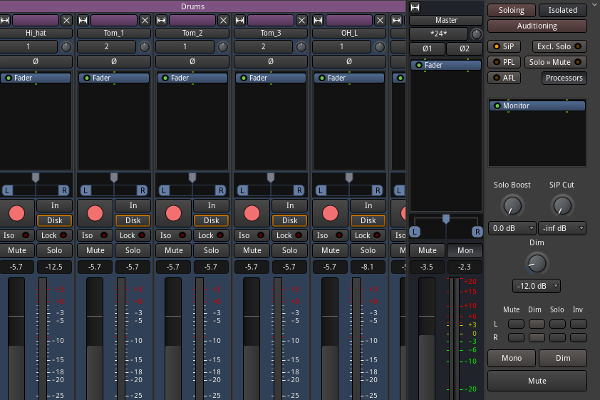Arm record on OH_L track
600x400 pixels.
point(330,213)
